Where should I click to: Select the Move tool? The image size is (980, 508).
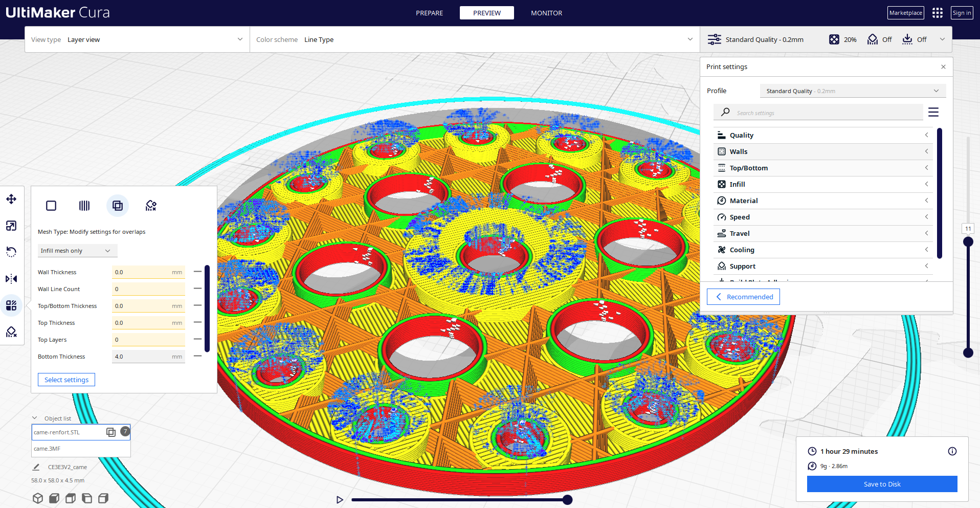click(x=11, y=199)
